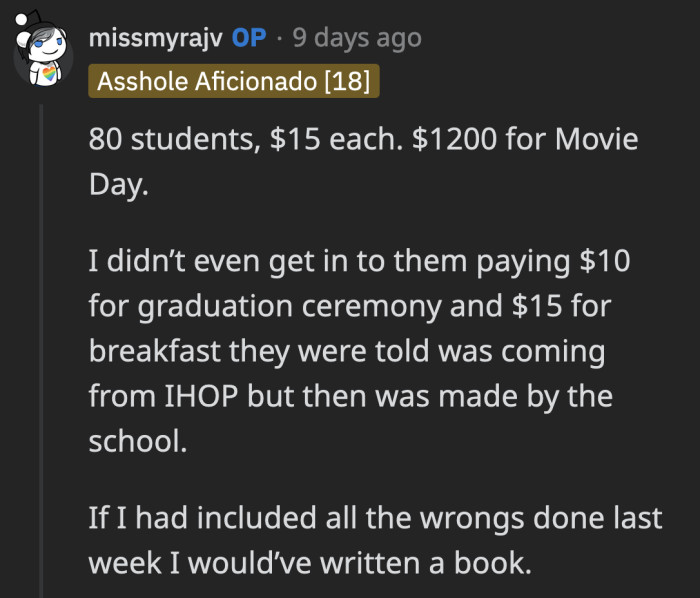The width and height of the screenshot is (700, 598).
Task: Click the "9 days ago" timestamp
Action: pos(356,38)
